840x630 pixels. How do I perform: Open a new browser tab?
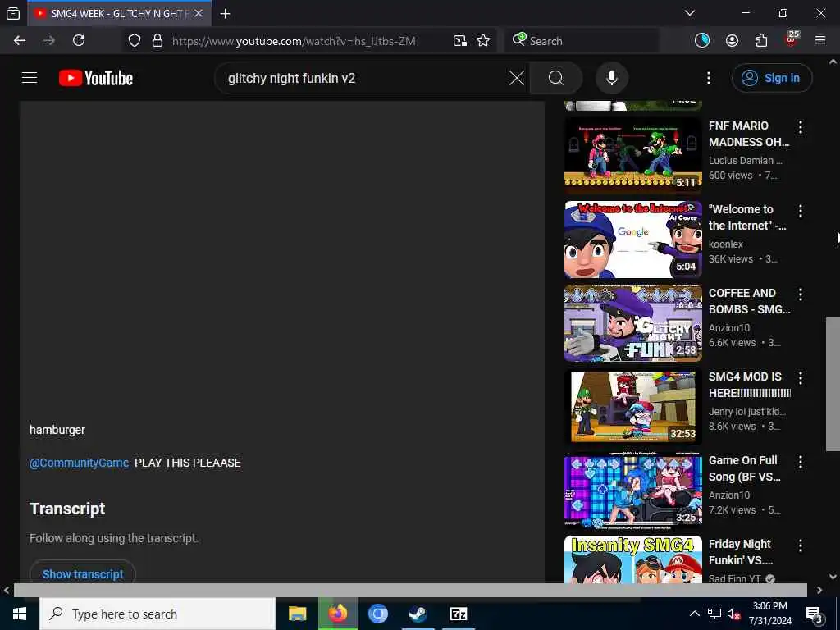click(x=226, y=14)
